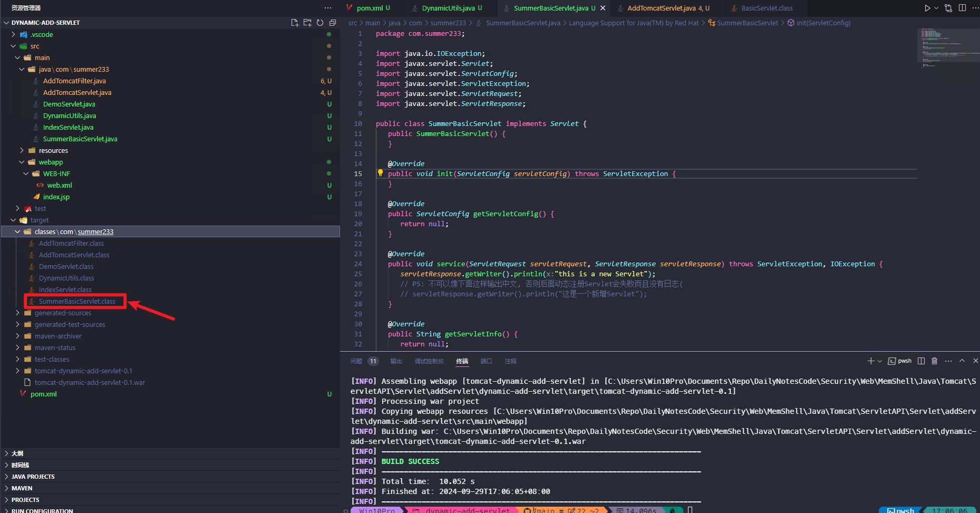Select tomcat-dynamic-add-servlet-0.1.war file
Image resolution: width=980 pixels, height=513 pixels.
coord(90,382)
